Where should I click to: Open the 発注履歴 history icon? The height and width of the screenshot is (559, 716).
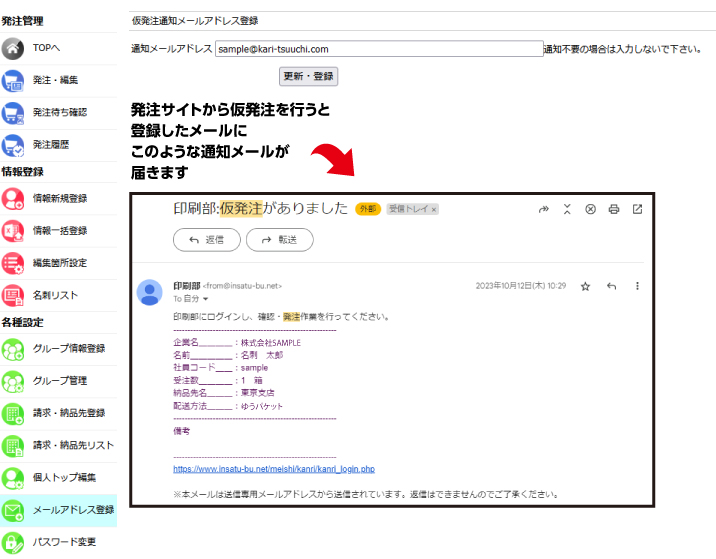click(x=13, y=145)
